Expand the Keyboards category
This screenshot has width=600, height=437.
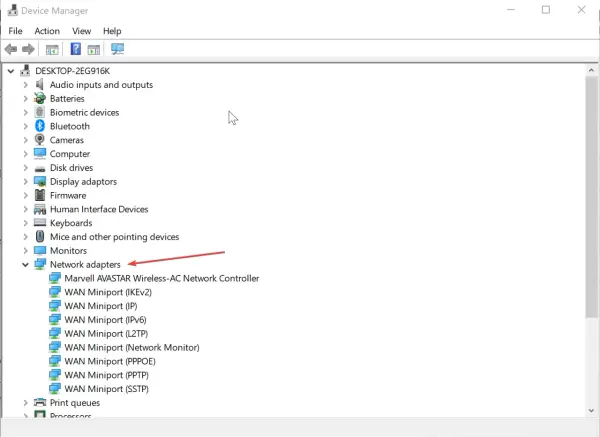click(25, 223)
